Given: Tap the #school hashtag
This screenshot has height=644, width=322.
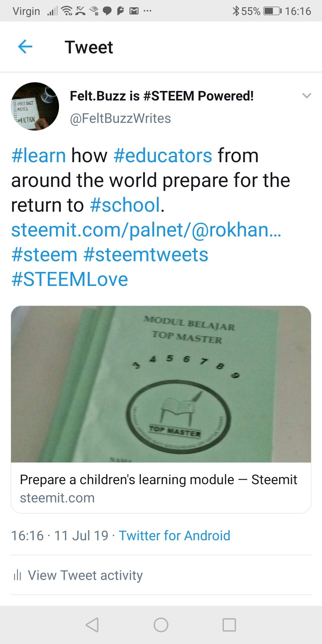Looking at the screenshot, I should [x=125, y=205].
